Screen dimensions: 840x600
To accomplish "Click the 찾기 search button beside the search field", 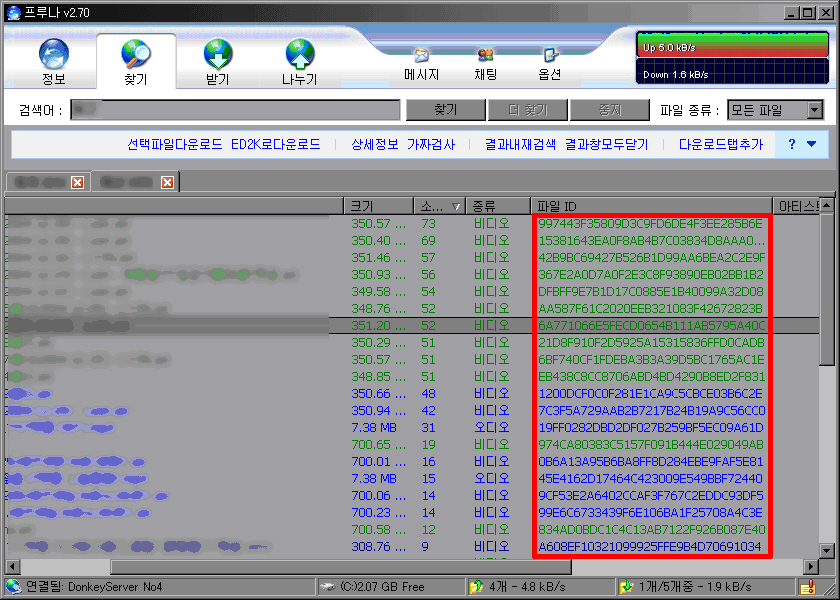I will tap(445, 110).
